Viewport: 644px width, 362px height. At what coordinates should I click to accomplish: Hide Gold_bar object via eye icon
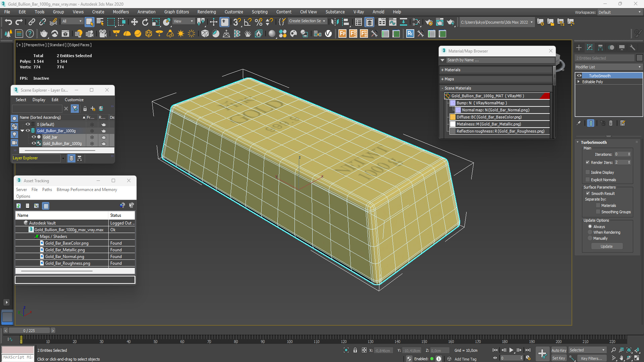coord(34,137)
